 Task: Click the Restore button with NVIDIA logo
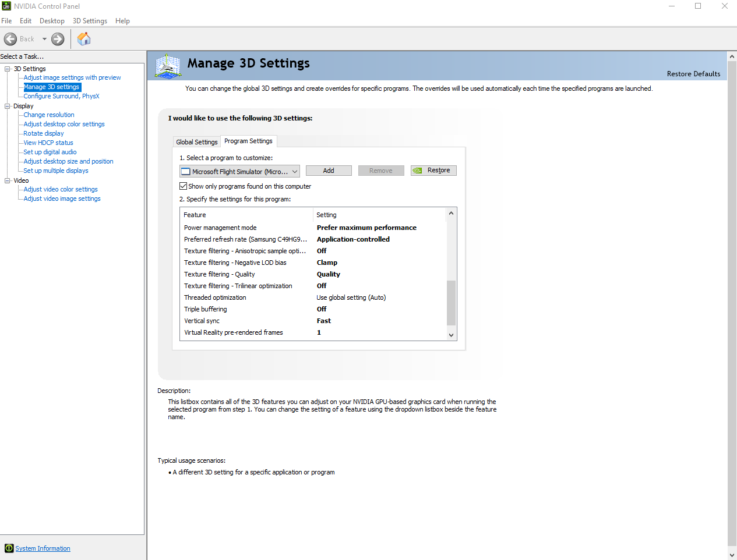click(433, 171)
